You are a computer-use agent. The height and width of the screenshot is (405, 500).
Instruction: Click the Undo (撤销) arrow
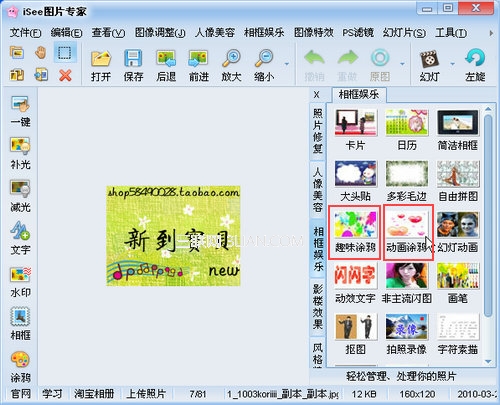point(314,58)
